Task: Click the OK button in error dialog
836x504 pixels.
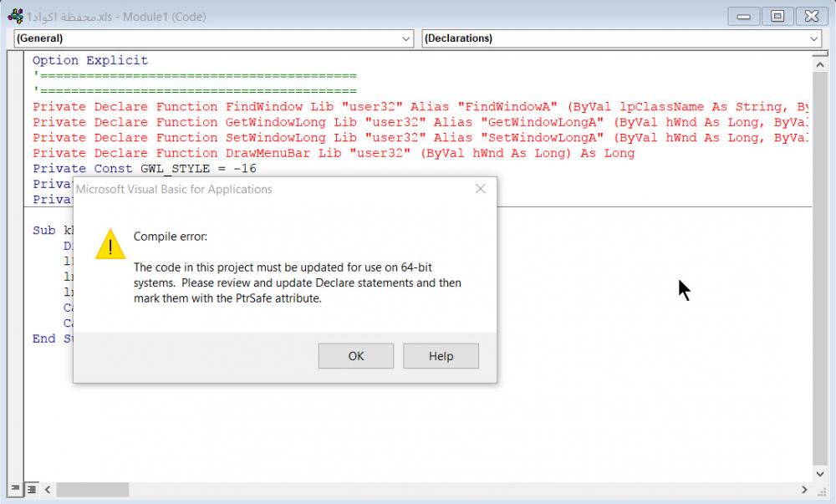Action: tap(356, 356)
